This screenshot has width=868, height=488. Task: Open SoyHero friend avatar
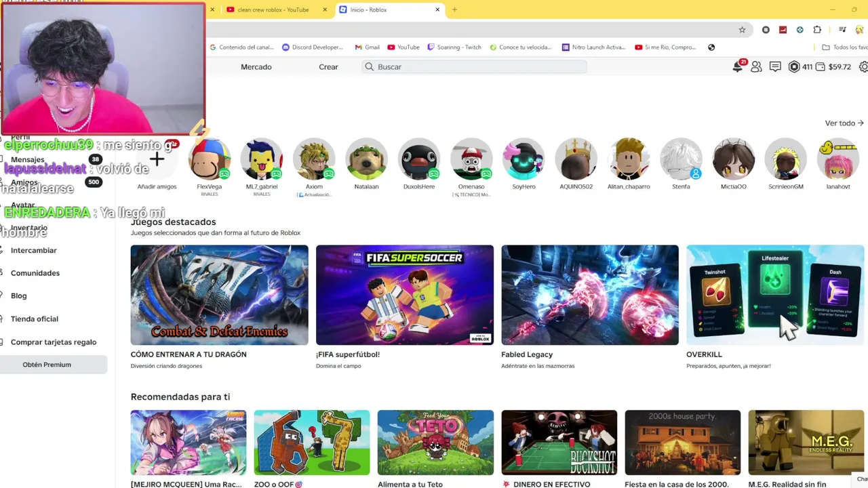(524, 159)
